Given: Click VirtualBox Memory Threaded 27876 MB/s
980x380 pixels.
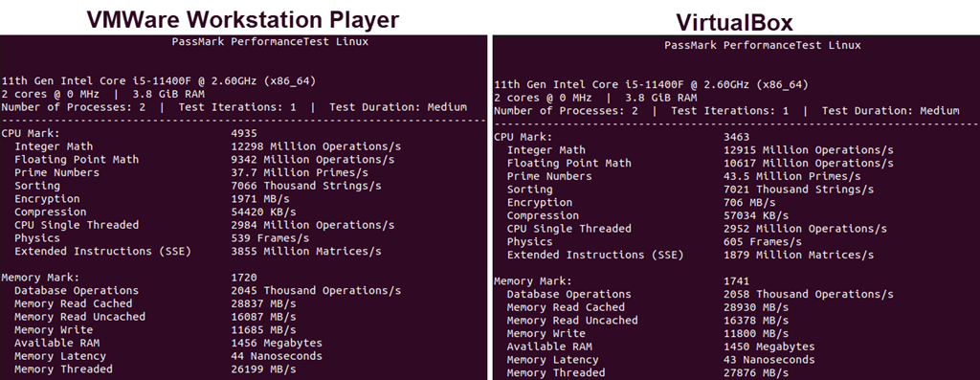Looking at the screenshot, I should pyautogui.click(x=756, y=372).
